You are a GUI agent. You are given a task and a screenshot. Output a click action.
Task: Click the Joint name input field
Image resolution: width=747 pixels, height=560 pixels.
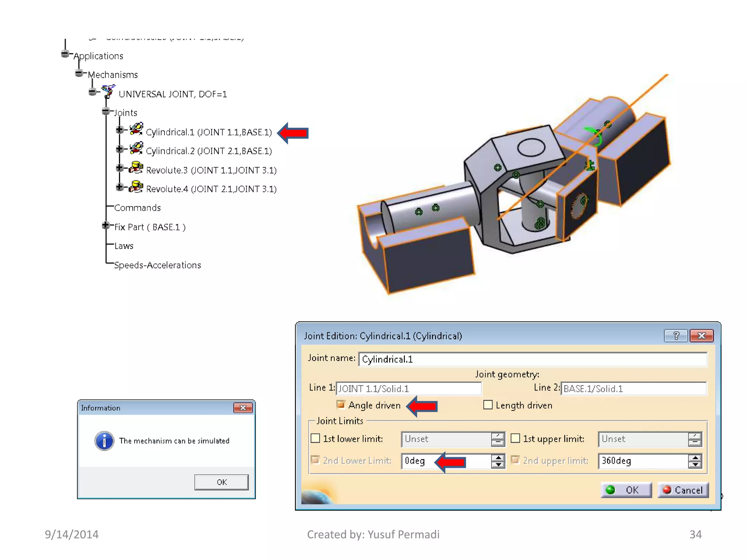point(533,359)
